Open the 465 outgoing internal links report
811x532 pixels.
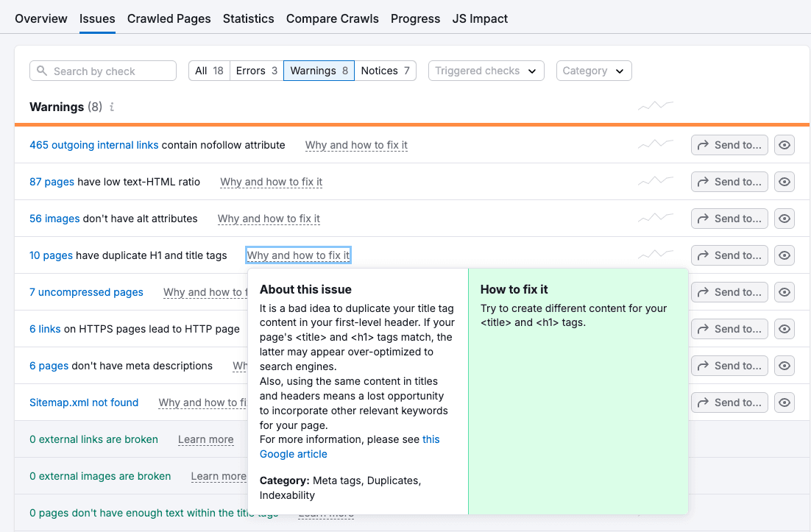coord(93,145)
